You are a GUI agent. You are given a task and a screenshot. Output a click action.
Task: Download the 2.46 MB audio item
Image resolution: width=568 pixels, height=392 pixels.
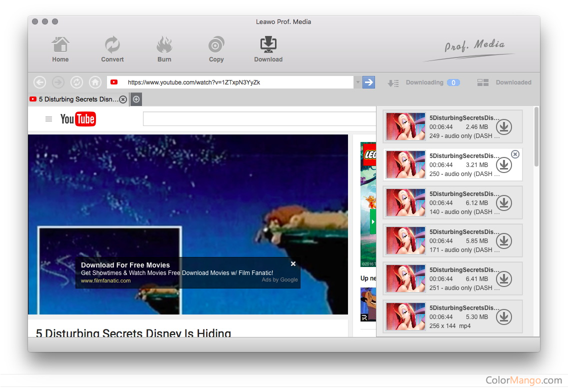tap(504, 127)
